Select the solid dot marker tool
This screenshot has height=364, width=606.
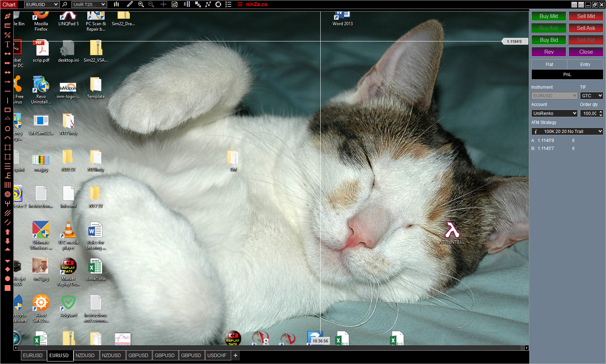(7, 279)
